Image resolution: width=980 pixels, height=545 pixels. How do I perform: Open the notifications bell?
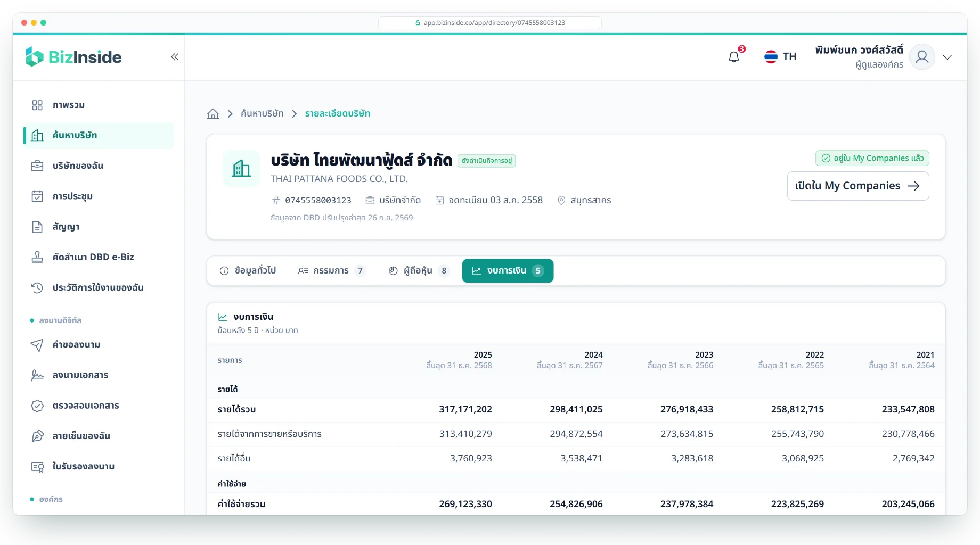point(734,57)
